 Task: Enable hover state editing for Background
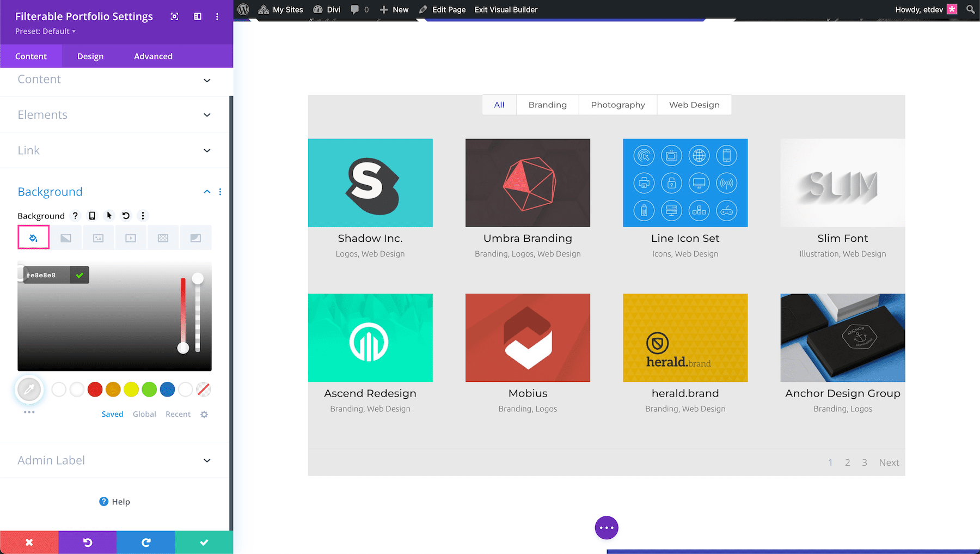click(x=109, y=215)
